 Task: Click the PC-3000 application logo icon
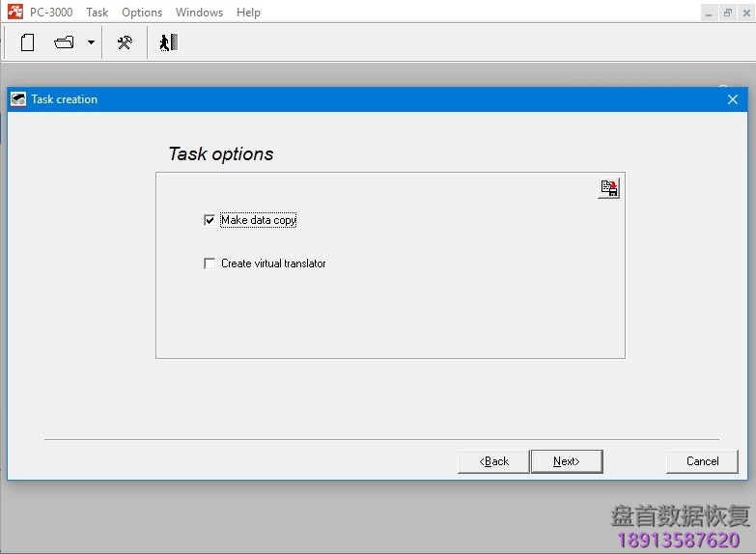point(14,13)
